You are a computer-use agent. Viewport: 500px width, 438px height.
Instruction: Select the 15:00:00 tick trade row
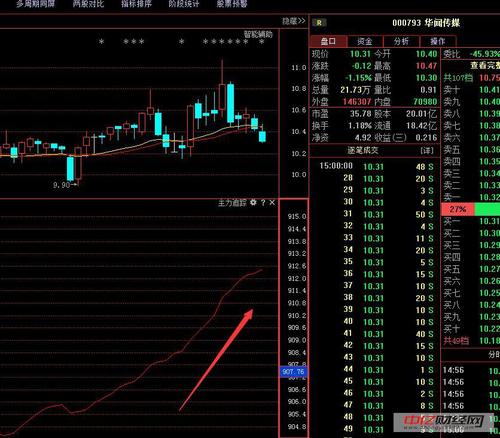point(376,166)
